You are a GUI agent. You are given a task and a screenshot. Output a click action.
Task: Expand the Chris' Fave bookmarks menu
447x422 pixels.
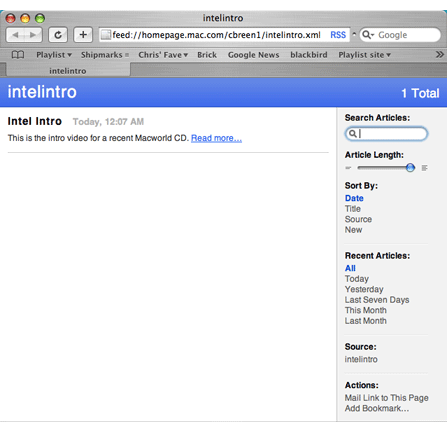[x=163, y=55]
